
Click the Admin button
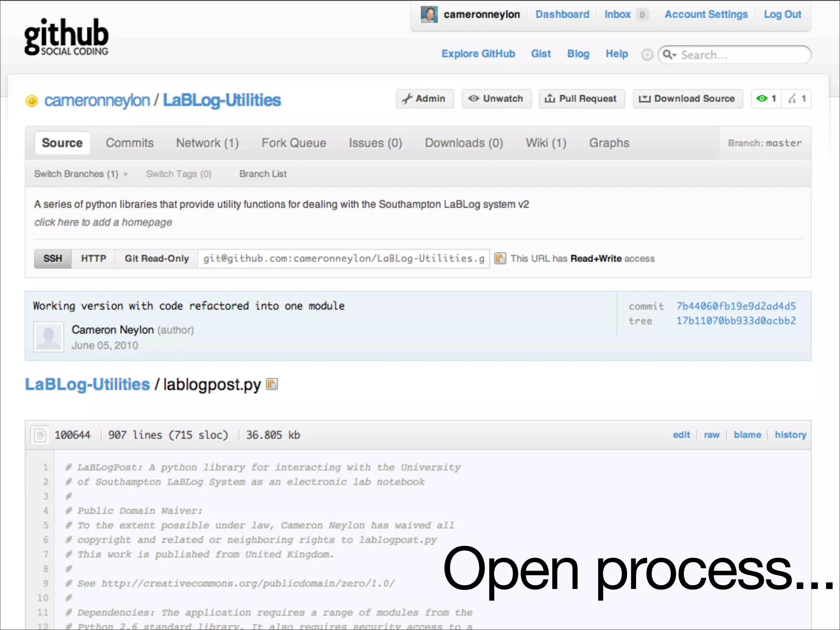425,99
